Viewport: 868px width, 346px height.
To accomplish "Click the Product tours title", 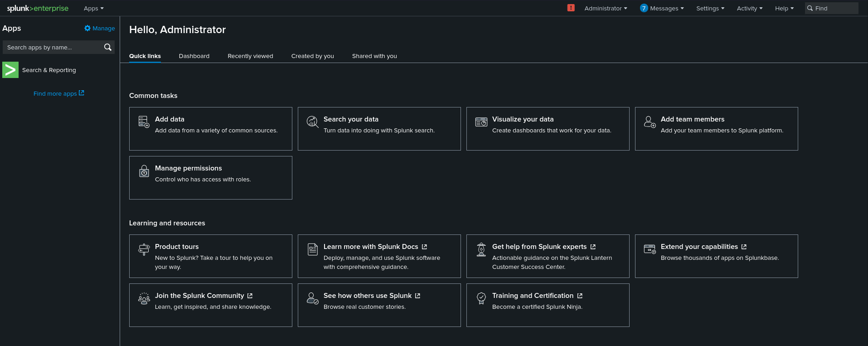I will [177, 247].
